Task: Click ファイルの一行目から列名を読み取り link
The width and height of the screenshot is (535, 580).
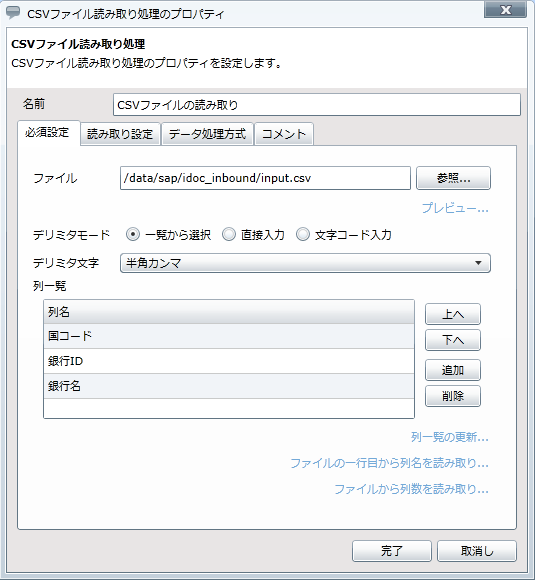Action: [x=389, y=463]
